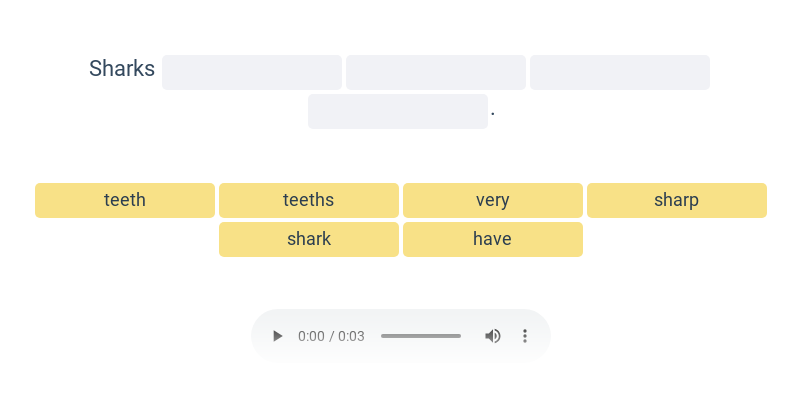
Task: Pick the 'have' word tile
Action: (493, 239)
